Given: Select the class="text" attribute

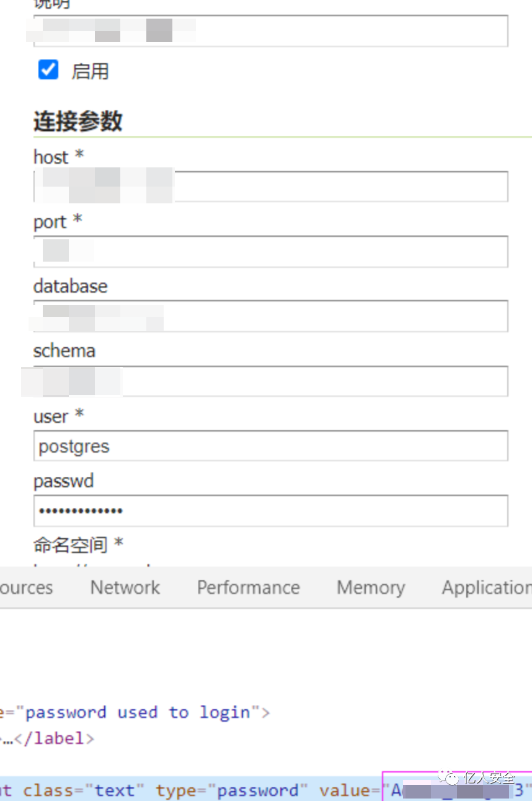Looking at the screenshot, I should [84, 790].
